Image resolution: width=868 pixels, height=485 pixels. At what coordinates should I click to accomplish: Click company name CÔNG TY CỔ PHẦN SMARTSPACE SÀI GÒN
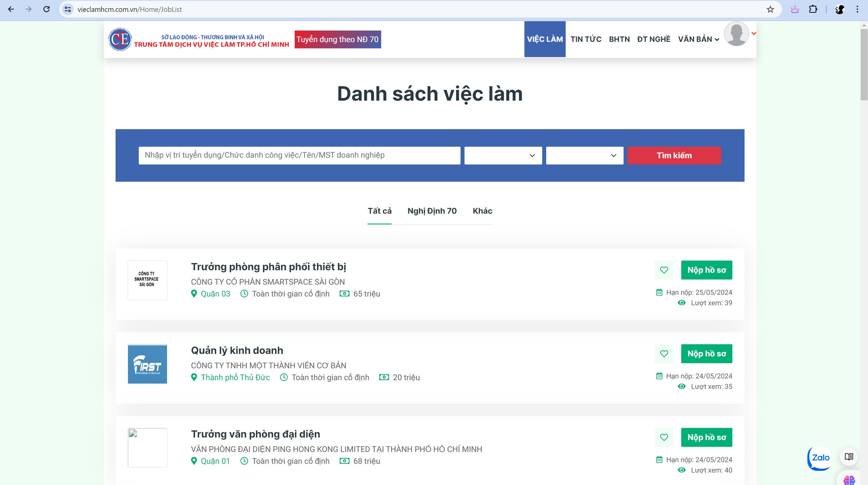click(268, 282)
